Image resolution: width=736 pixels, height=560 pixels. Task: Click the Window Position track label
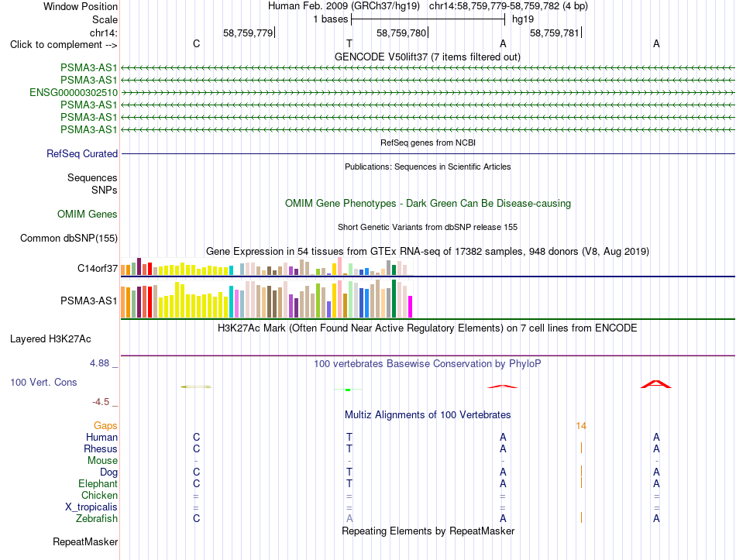tap(81, 6)
